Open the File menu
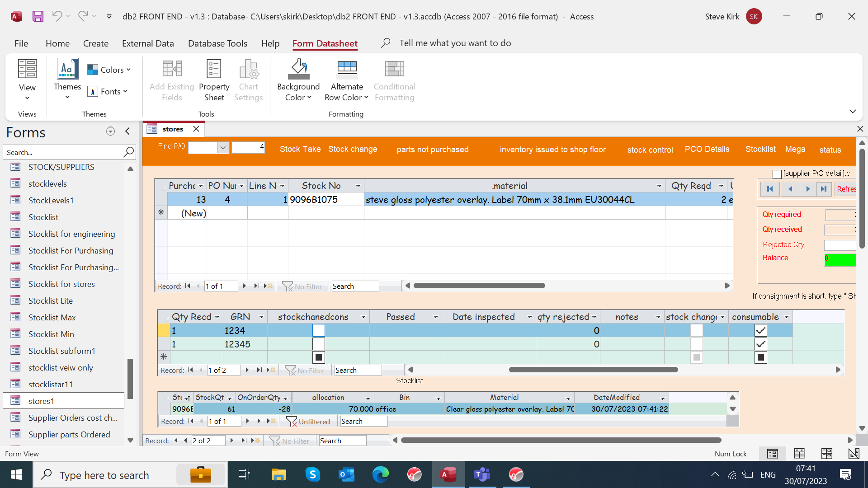 point(21,43)
